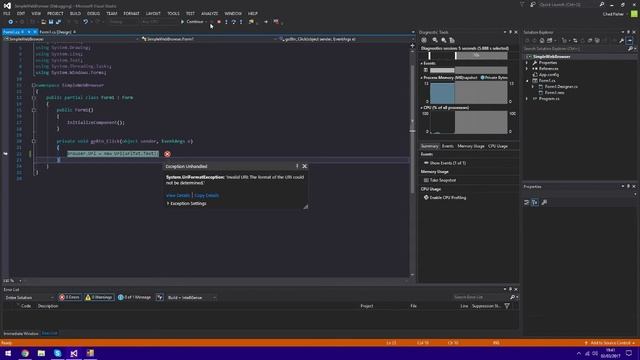Open View Details link in exception popup
The image size is (640, 360).
(178, 196)
